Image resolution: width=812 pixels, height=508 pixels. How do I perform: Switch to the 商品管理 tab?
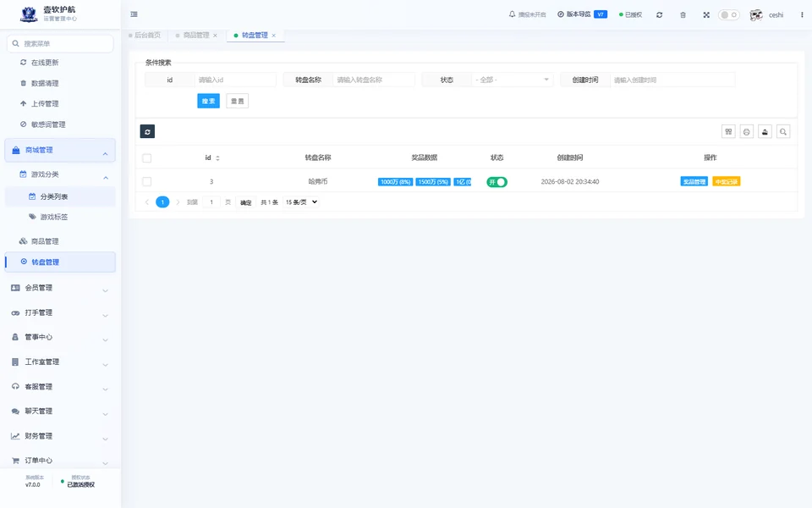[x=195, y=36]
